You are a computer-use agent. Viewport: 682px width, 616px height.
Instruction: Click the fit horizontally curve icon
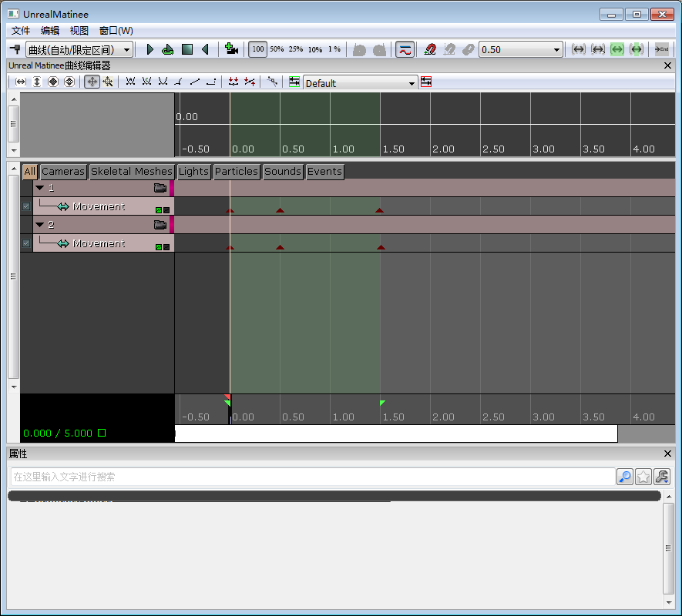21,82
